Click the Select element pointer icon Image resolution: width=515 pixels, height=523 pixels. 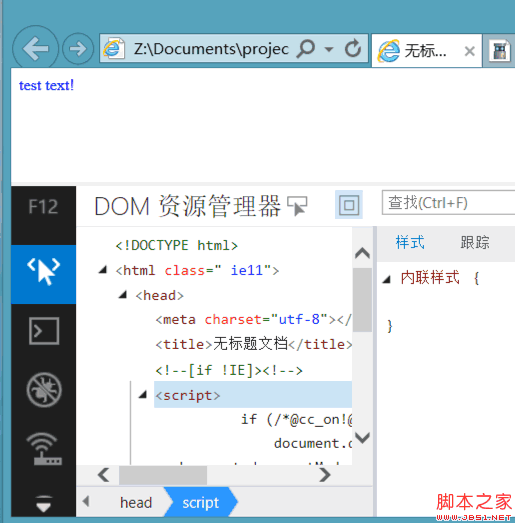(x=297, y=206)
